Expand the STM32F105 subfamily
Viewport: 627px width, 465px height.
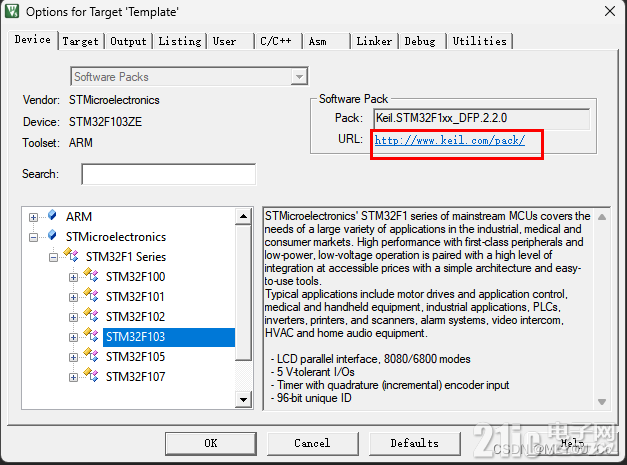[73, 357]
